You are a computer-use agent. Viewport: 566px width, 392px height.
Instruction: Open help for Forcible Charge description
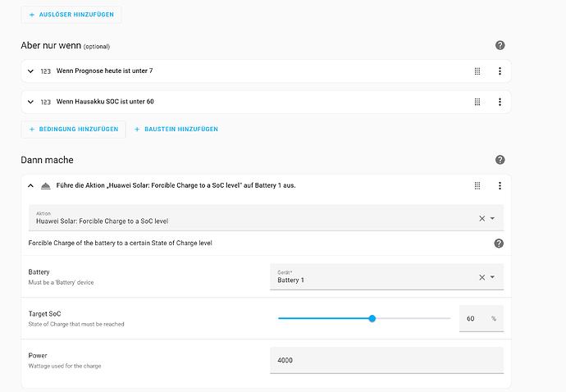point(499,244)
